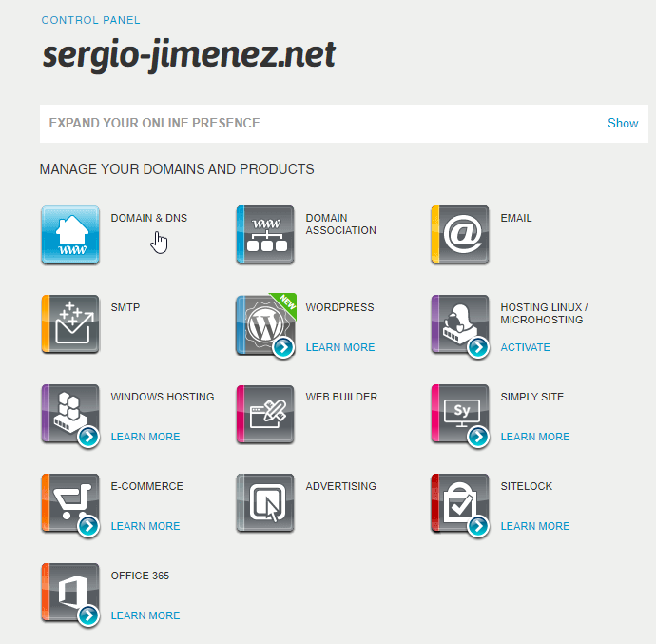Click Activate under Hosting Linux / Microhosting

coord(525,347)
